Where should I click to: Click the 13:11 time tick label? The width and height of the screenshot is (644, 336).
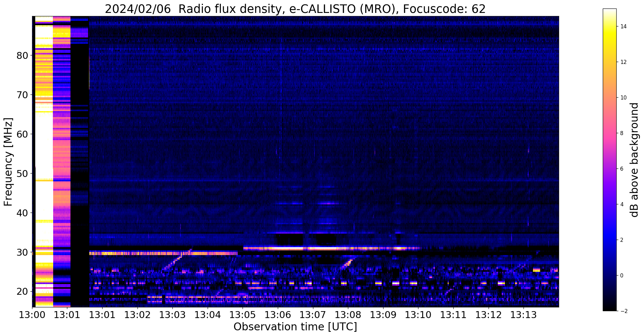pyautogui.click(x=453, y=315)
